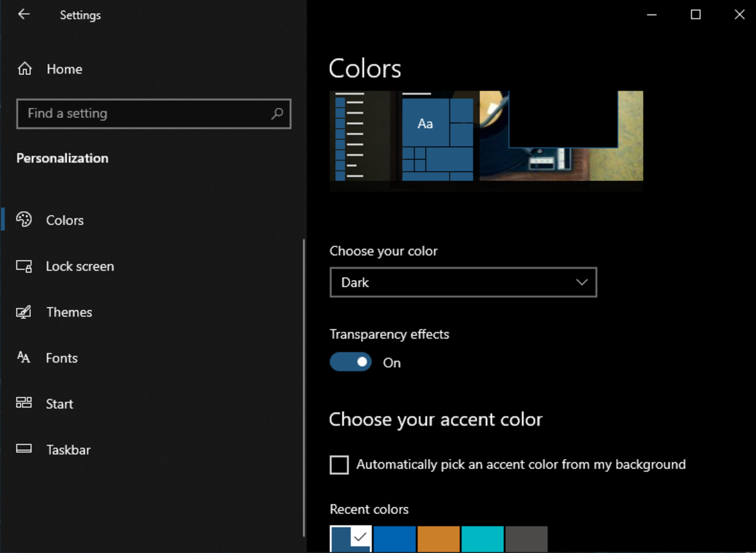756x553 pixels.
Task: Click the Personalization heading
Action: pyautogui.click(x=62, y=158)
